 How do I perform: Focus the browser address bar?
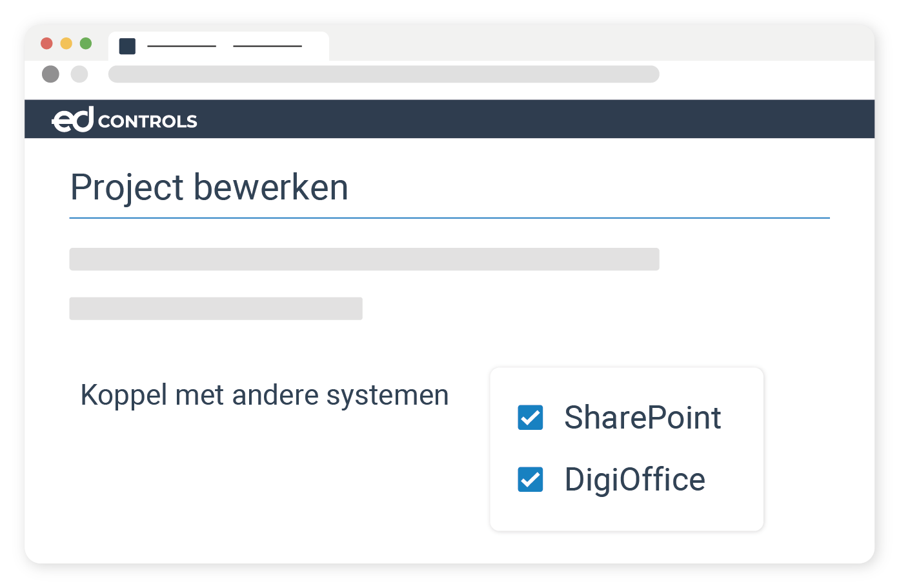tap(383, 74)
